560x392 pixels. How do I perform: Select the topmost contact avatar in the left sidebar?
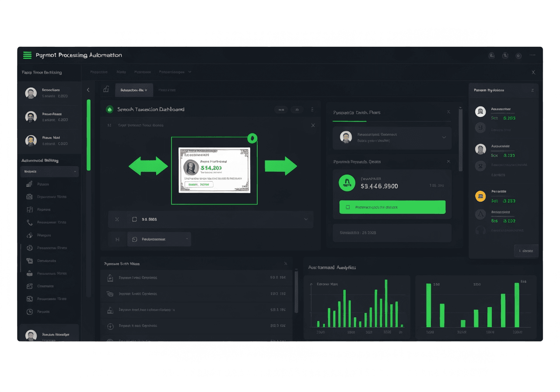point(31,93)
